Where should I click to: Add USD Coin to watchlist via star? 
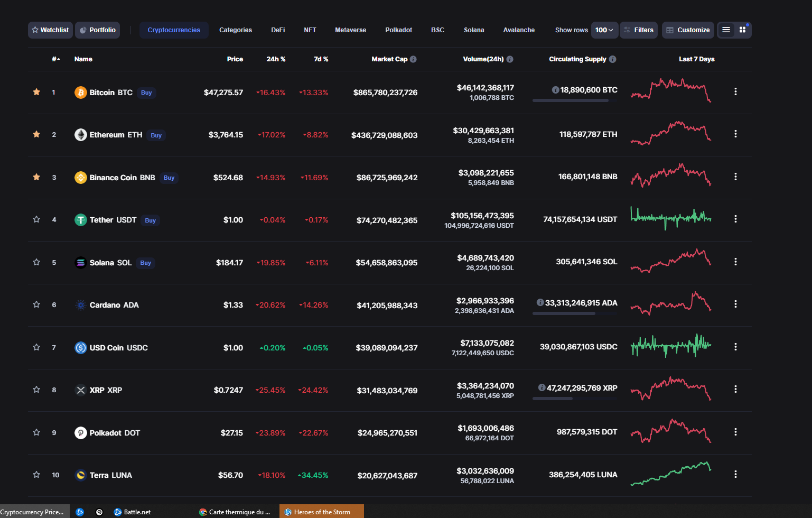[x=36, y=347]
